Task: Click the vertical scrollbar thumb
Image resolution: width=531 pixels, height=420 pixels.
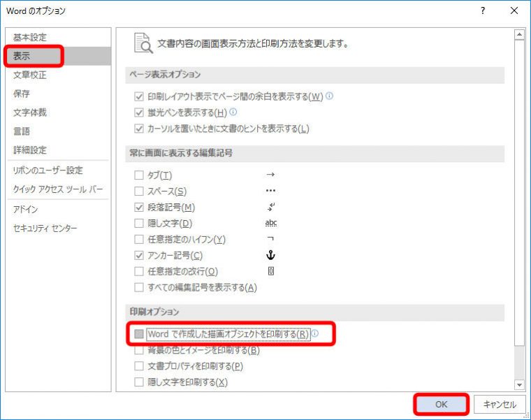Action: (519, 193)
